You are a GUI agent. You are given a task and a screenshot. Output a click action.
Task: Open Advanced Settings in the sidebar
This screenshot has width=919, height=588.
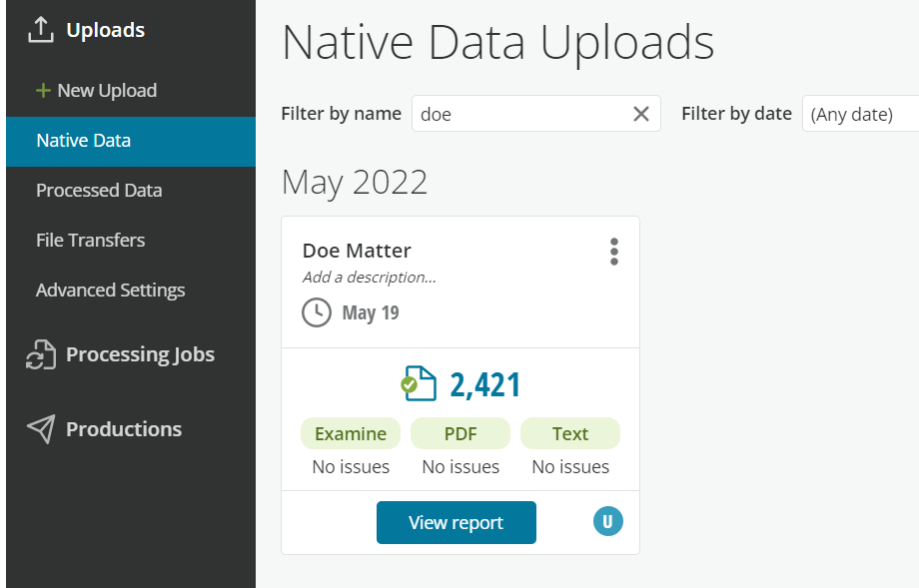point(110,291)
